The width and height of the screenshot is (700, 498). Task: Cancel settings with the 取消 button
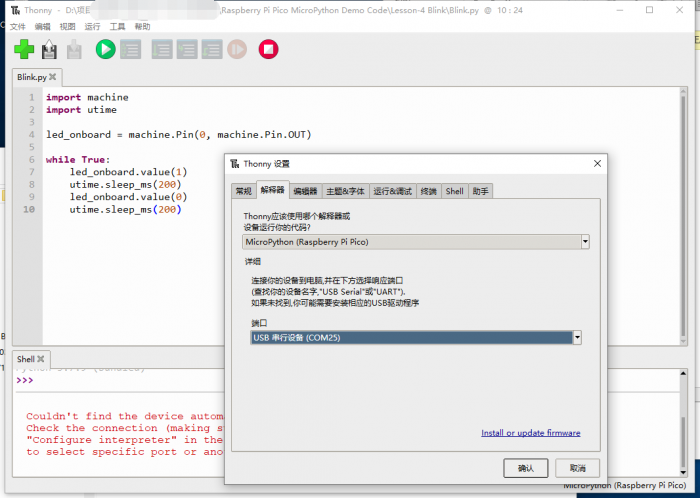(577, 468)
